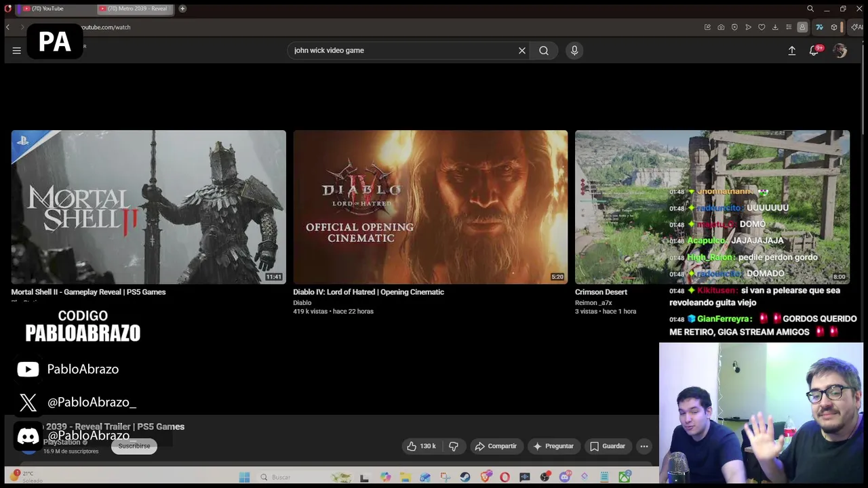Open OBS Studio from the taskbar
Viewport: 868px width, 488px height.
(545, 477)
